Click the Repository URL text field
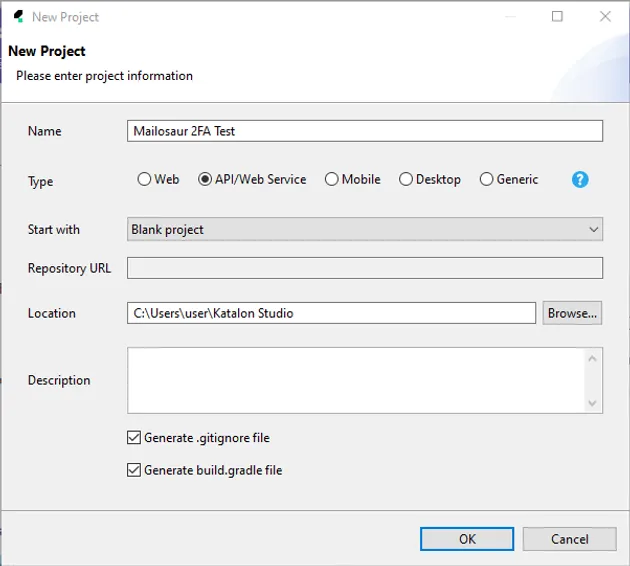The width and height of the screenshot is (630, 566). click(365, 268)
